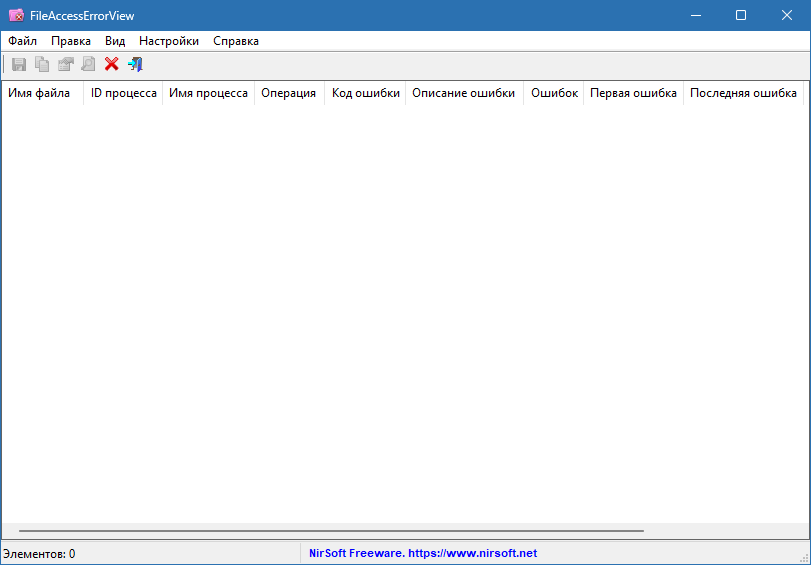Open the Справка menu

[236, 41]
